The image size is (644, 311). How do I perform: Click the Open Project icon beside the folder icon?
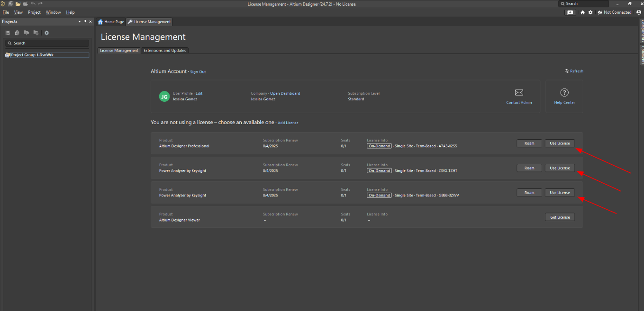click(25, 4)
